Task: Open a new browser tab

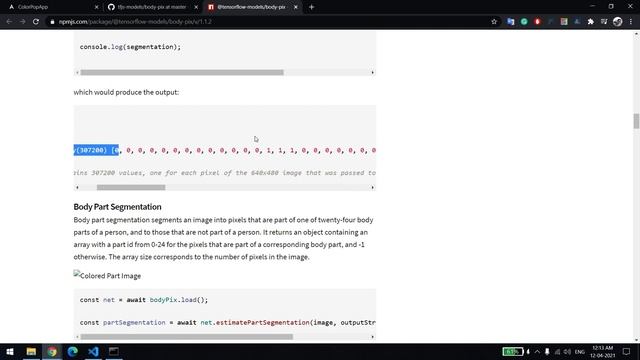Action: (311, 7)
